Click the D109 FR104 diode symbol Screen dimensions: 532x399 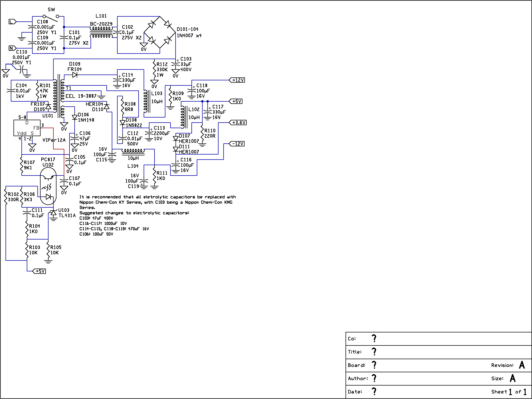(75, 75)
